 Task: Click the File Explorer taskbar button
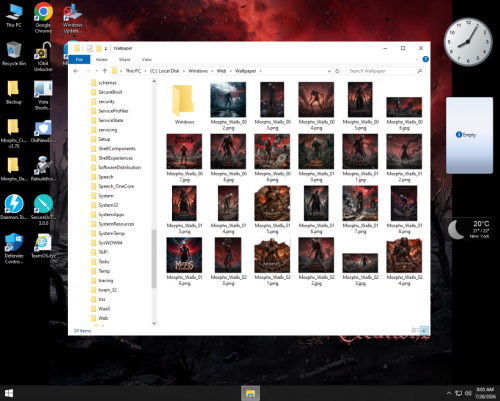[250, 393]
